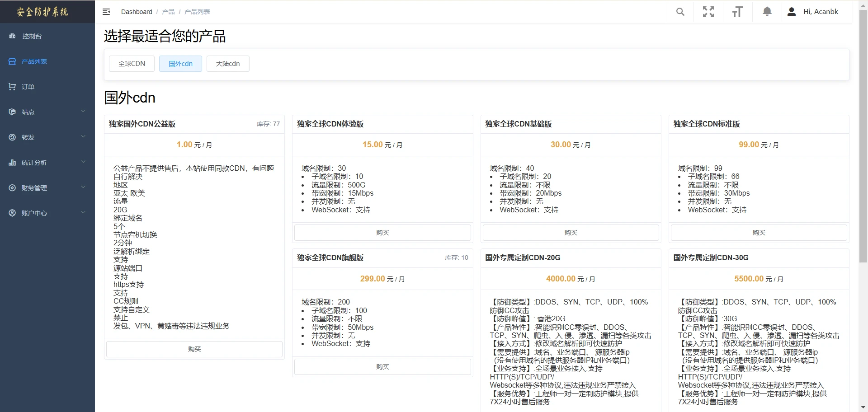Click the user avatar icon
Viewport: 868px width, 412px height.
tap(791, 12)
